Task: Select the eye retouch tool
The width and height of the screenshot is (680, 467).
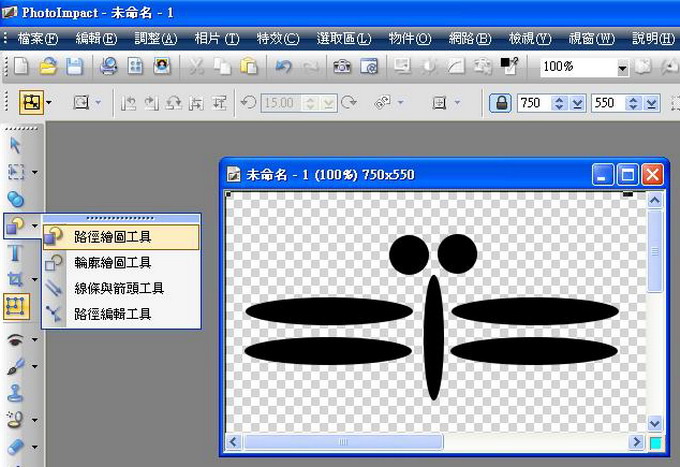Action: pyautogui.click(x=16, y=340)
